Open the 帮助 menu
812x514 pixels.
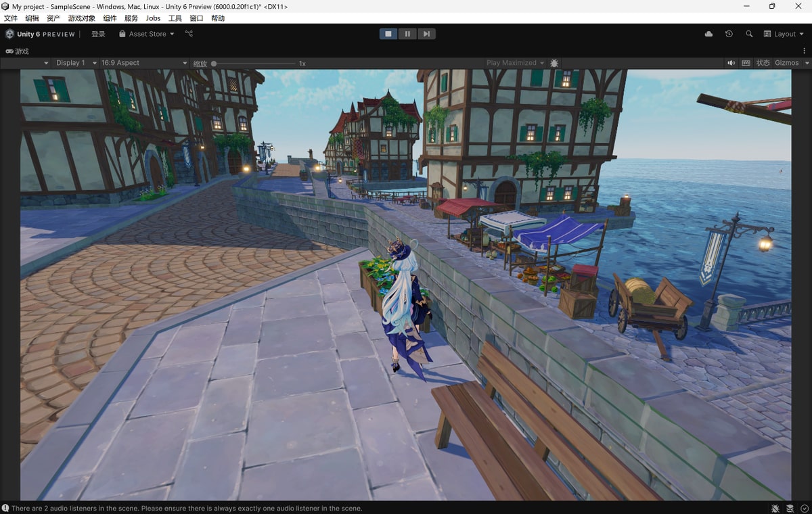[218, 18]
